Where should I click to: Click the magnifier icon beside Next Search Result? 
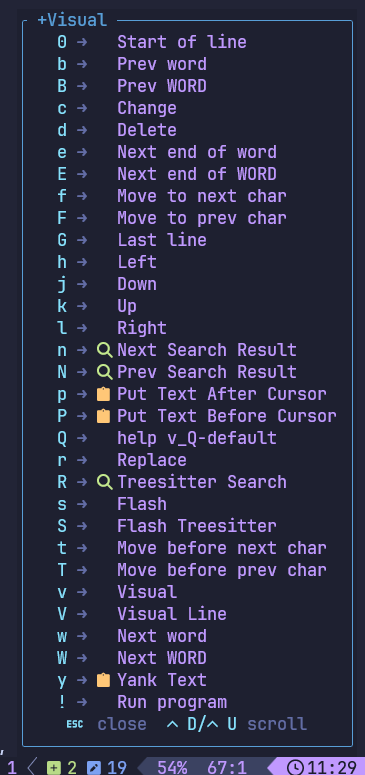(104, 350)
